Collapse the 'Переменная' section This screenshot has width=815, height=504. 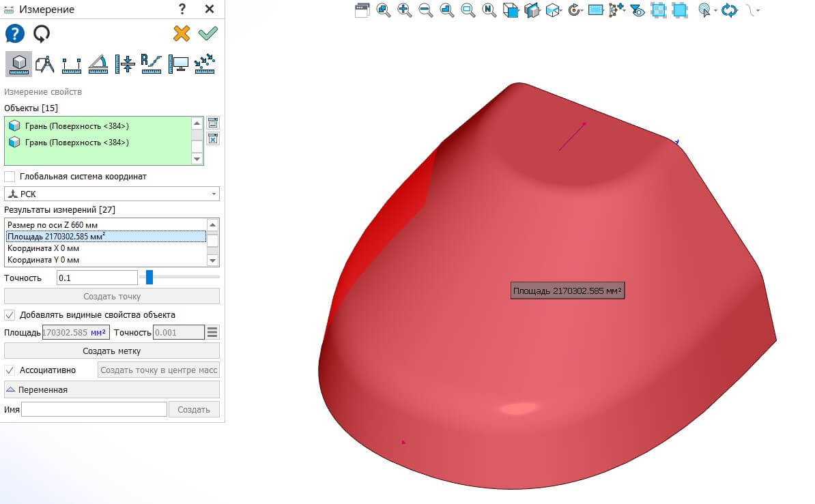click(112, 389)
